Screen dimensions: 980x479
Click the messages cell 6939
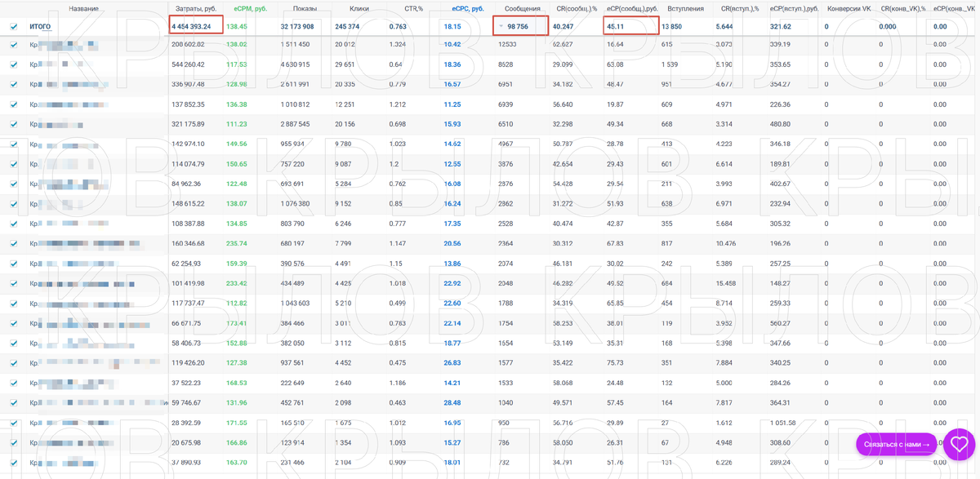click(506, 104)
